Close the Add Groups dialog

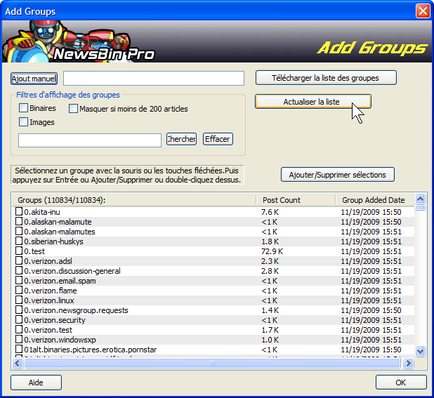tap(423, 11)
